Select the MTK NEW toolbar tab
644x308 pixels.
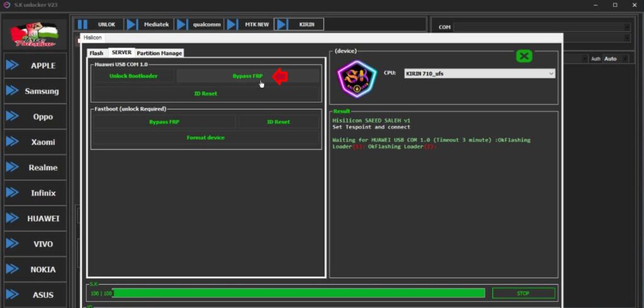(x=249, y=25)
